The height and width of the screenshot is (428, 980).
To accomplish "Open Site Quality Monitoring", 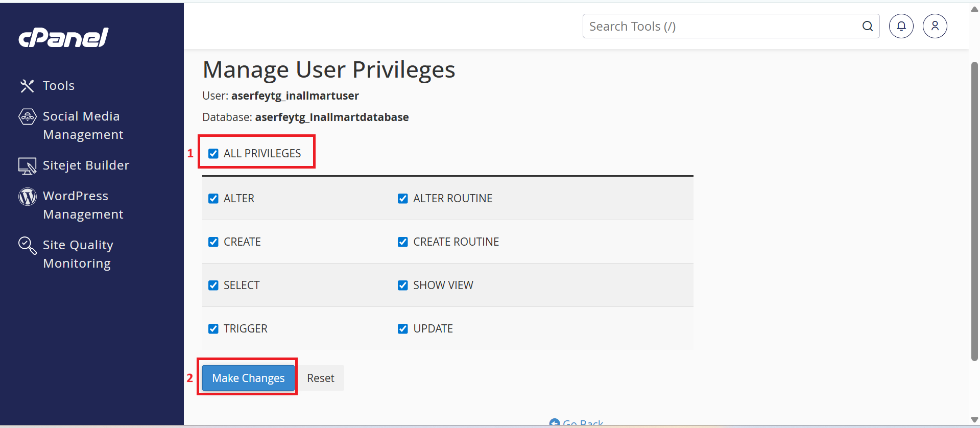I will (x=78, y=254).
